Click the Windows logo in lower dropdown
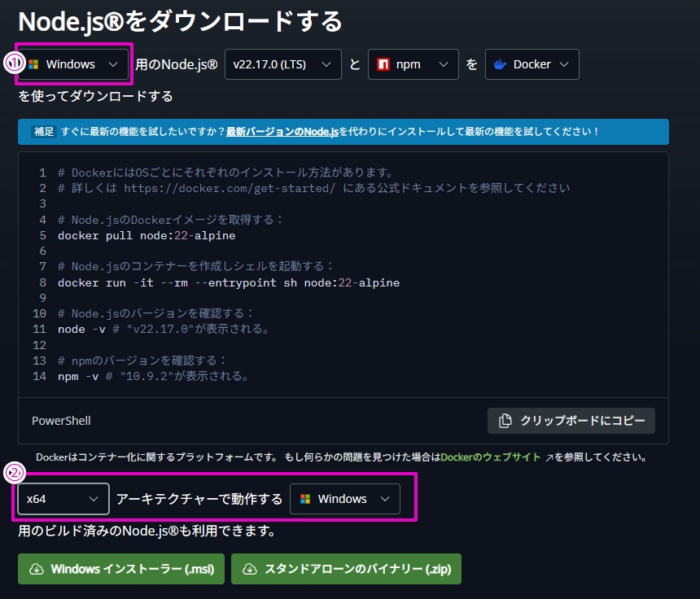 coord(305,499)
